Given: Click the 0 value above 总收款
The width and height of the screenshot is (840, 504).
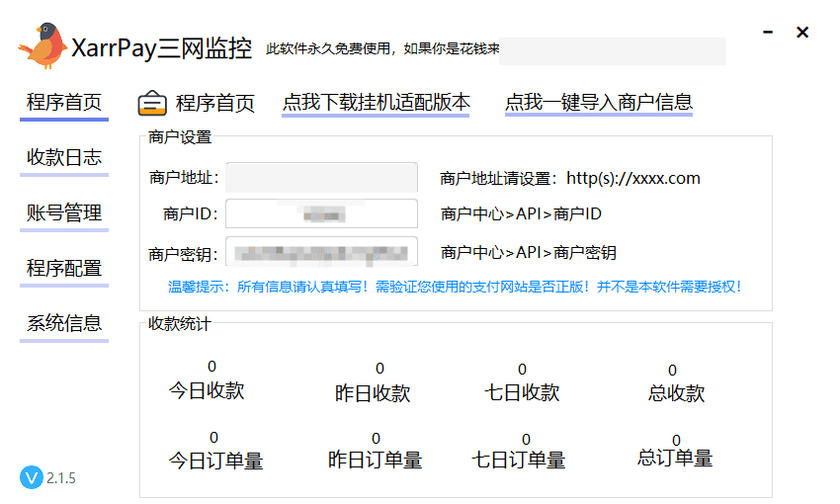Looking at the screenshot, I should pyautogui.click(x=672, y=371).
